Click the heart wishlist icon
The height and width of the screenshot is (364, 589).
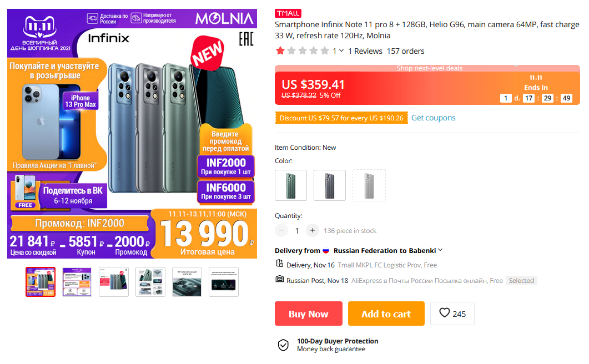tap(444, 313)
